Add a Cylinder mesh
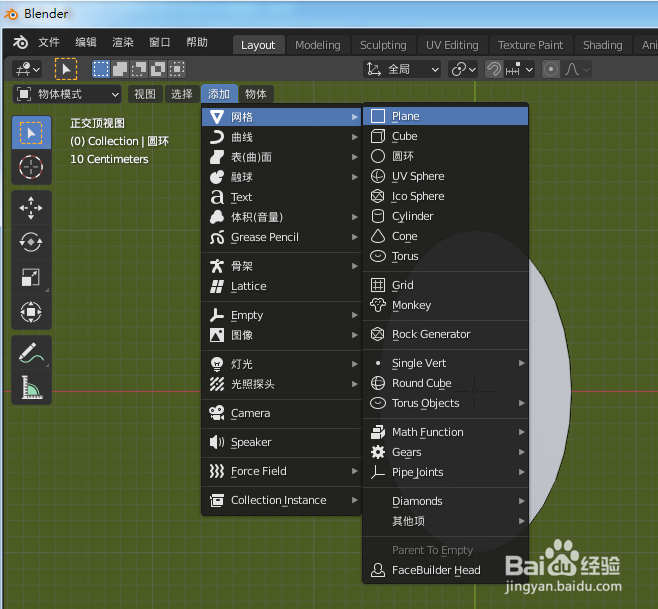This screenshot has height=609, width=658. click(445, 217)
